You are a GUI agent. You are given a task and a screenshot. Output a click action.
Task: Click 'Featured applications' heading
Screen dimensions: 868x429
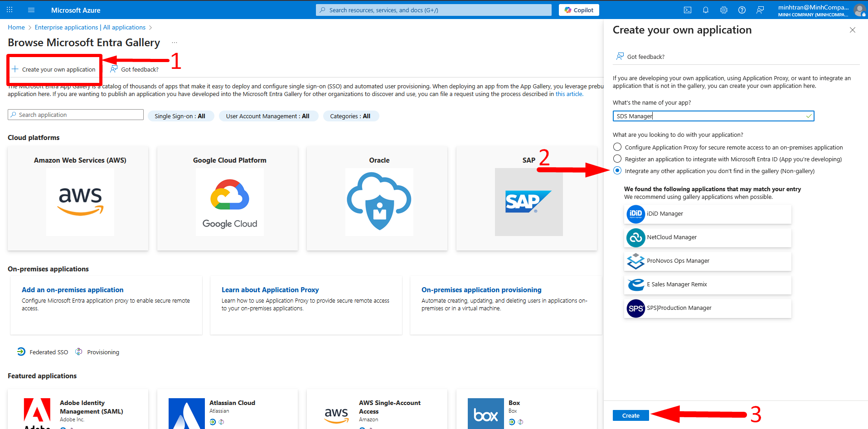click(42, 376)
